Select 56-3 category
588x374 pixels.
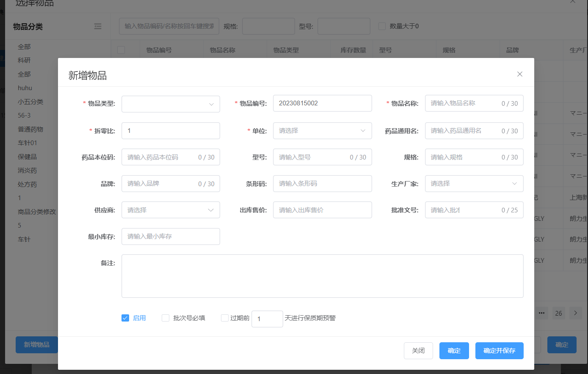24,115
